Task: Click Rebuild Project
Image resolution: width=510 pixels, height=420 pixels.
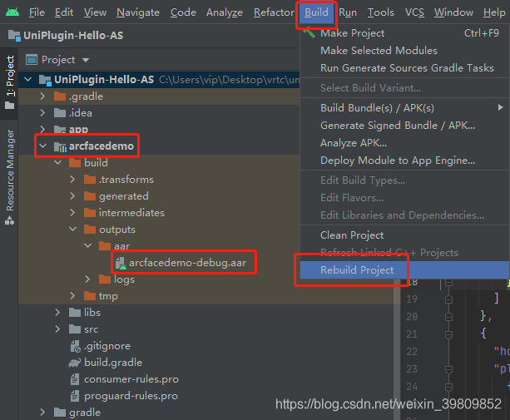Action: 404,270
